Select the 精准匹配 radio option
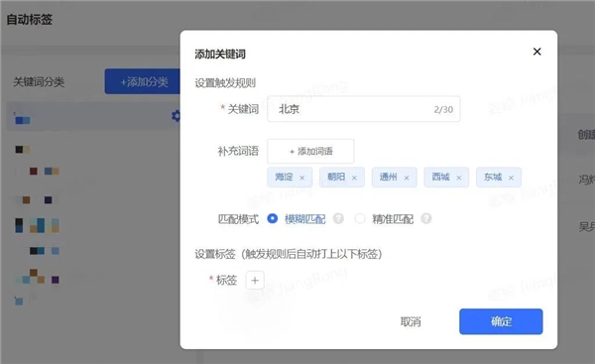Viewport: 595px width, 364px height. tap(360, 218)
